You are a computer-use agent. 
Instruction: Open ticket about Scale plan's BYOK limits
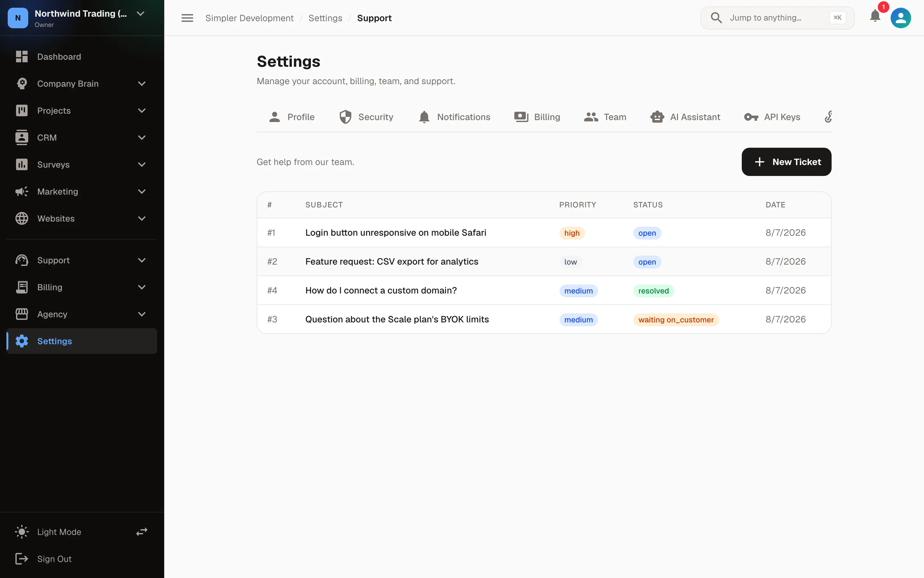click(397, 319)
